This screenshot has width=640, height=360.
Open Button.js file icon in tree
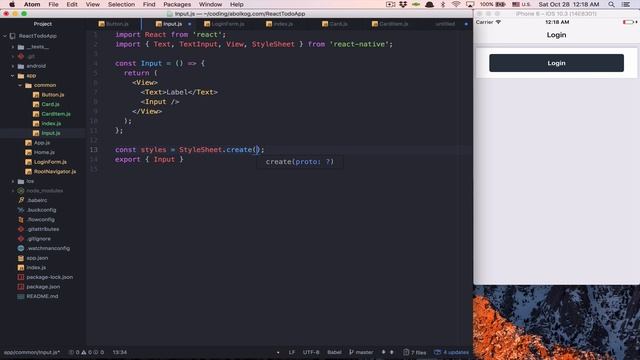[36, 95]
